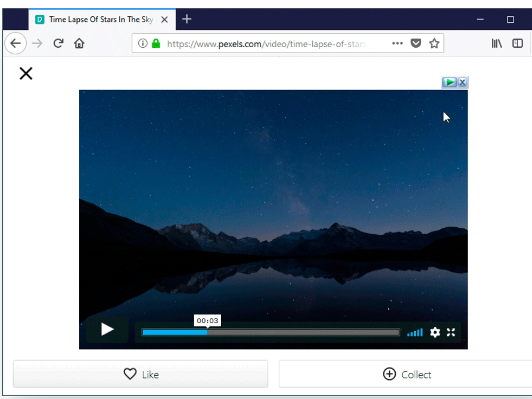Play the star time lapse video
Viewport: 532px width, 399px height.
coord(107,329)
